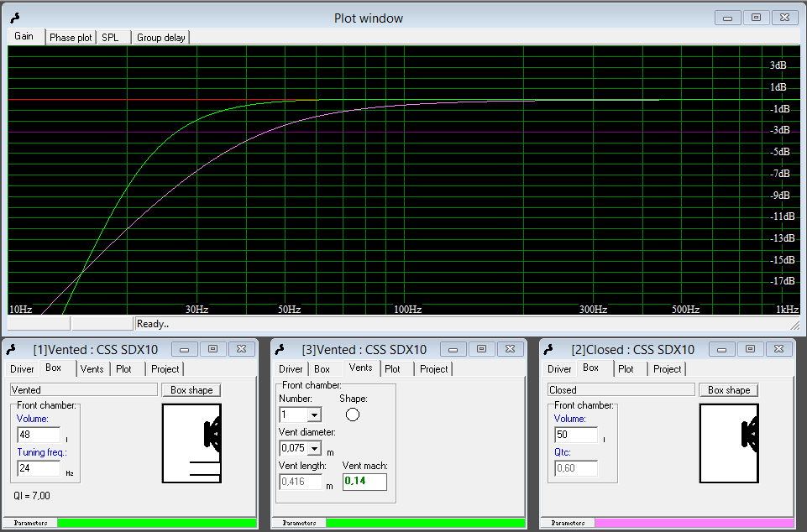
Task: Click Parameters label in [3]Vented window
Action: 299,523
